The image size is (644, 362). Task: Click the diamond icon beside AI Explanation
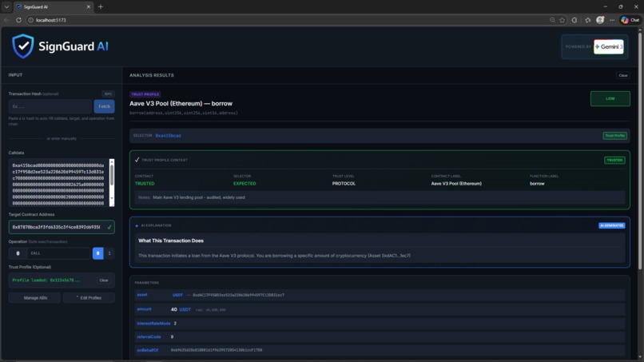(x=137, y=225)
